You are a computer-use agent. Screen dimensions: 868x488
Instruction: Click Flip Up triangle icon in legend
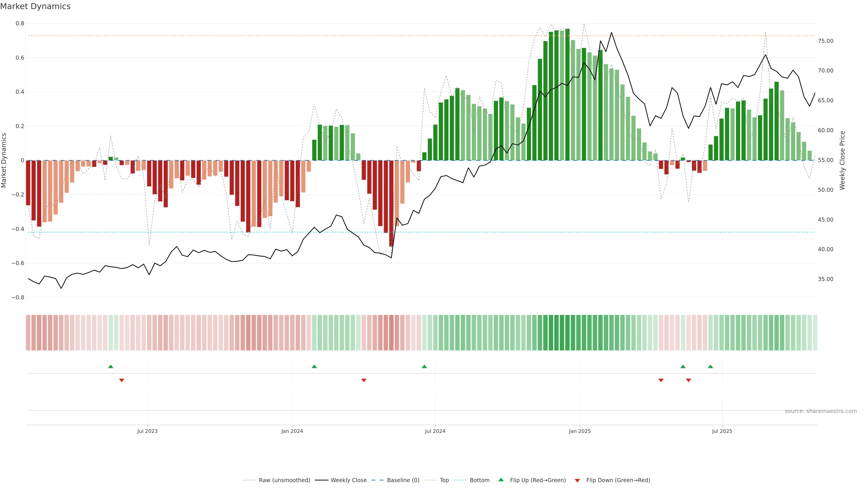coord(501,480)
